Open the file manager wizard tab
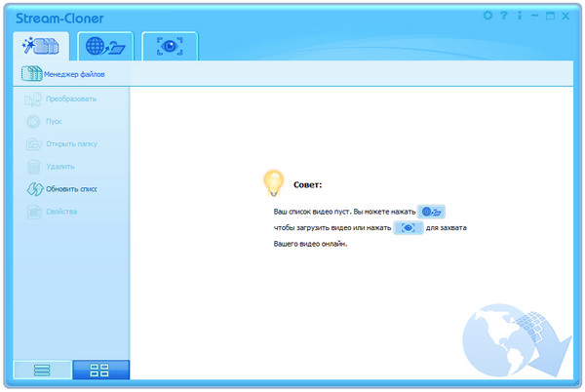 (41, 46)
